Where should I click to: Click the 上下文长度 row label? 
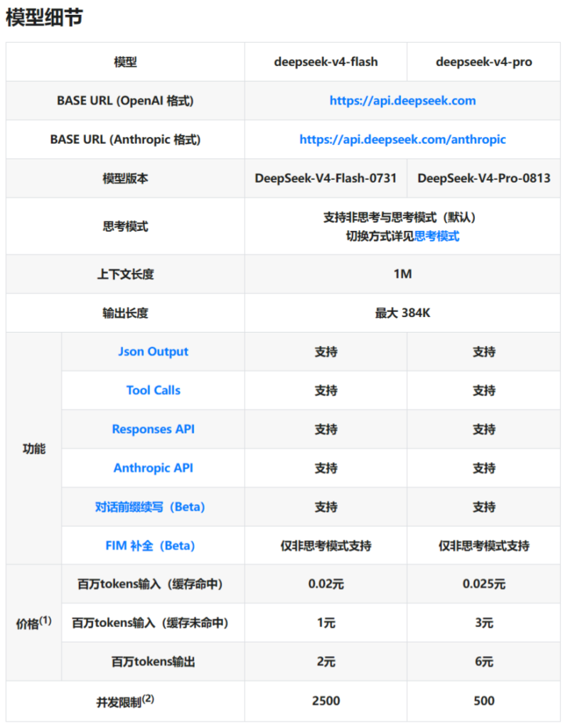[x=125, y=274]
